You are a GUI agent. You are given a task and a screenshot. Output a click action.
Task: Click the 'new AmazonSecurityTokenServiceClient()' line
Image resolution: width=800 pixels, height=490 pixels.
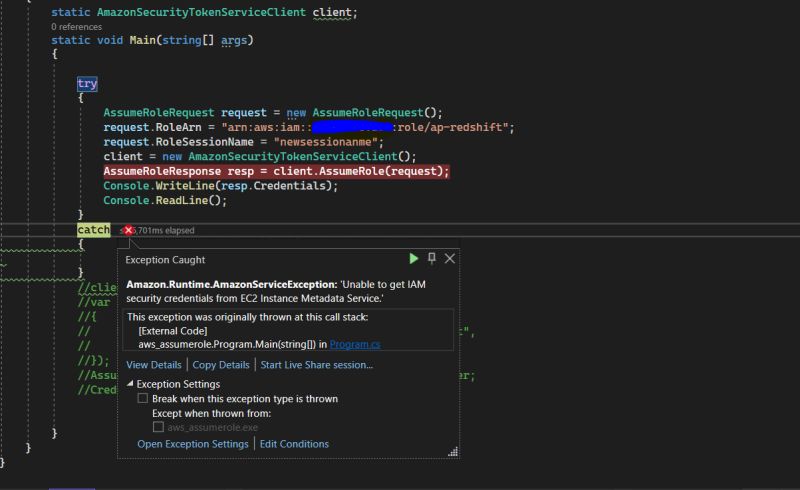pos(260,156)
